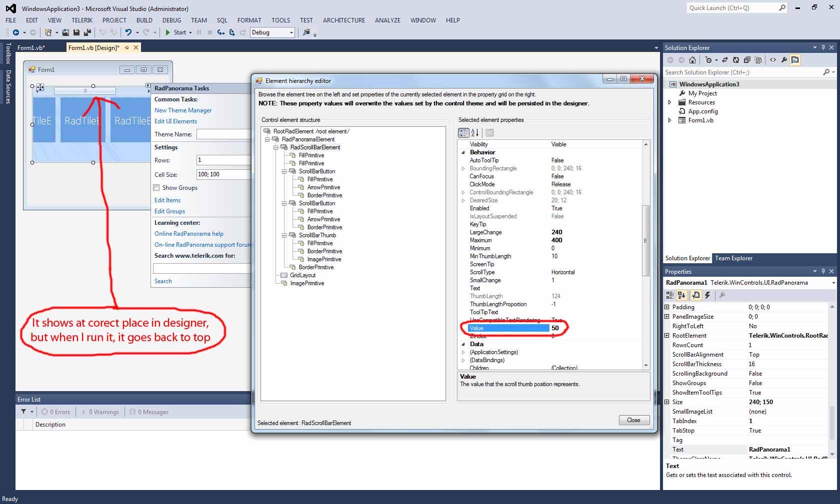Collapse the Behavior category in property grid
This screenshot has height=504, width=840.
[463, 152]
